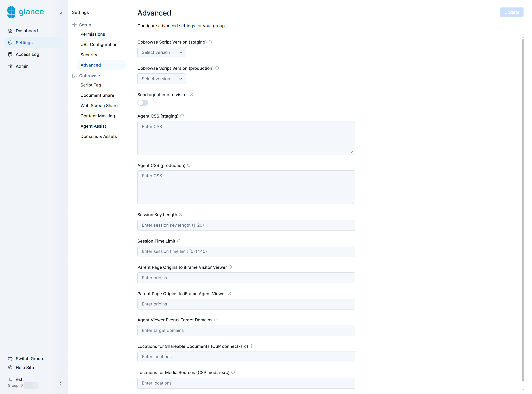Open the three-dot menu beside TJ Test

pyautogui.click(x=60, y=383)
